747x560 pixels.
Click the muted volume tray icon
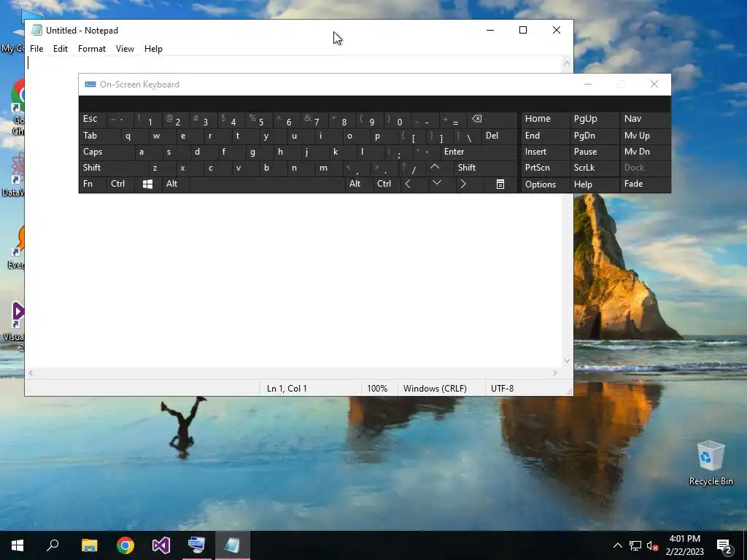pos(652,545)
